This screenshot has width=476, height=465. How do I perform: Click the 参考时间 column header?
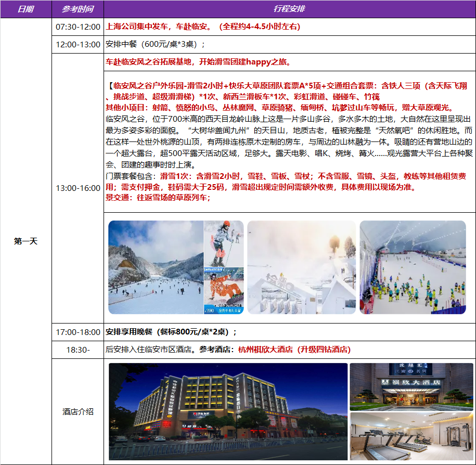click(78, 9)
